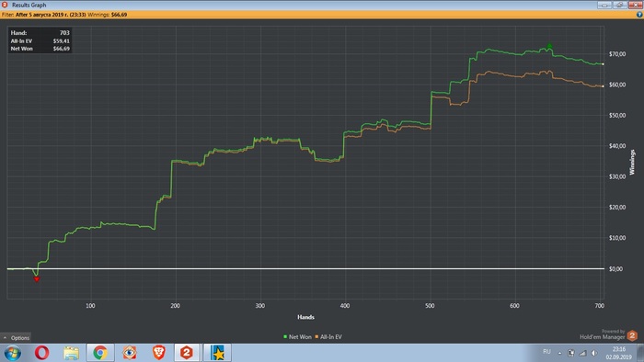Restore down the Results Graph window
Image resolution: width=644 pixels, height=362 pixels.
[620, 5]
